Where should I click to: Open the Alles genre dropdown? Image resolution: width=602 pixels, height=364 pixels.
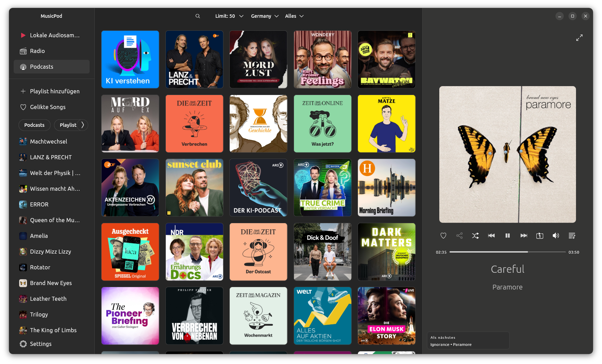294,16
